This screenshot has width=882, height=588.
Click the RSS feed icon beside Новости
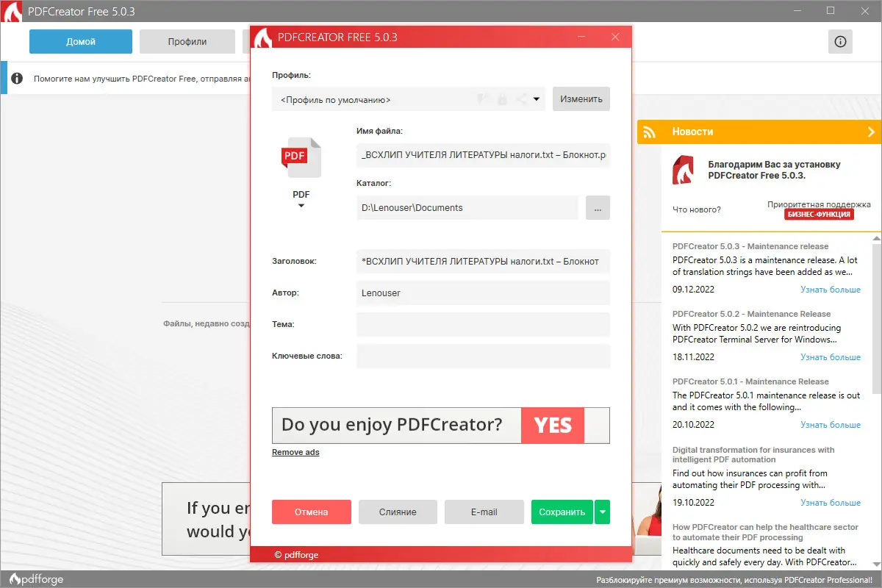(649, 132)
